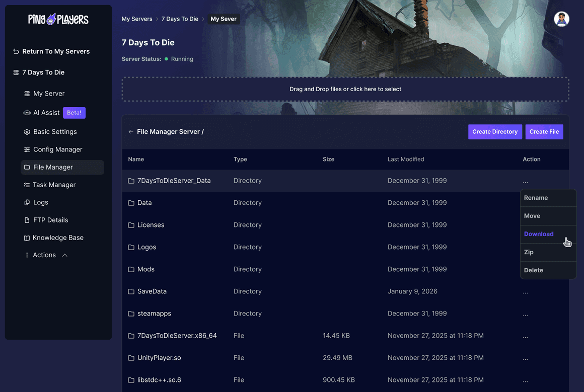
Task: Click the steamapps folder icon
Action: click(x=131, y=313)
